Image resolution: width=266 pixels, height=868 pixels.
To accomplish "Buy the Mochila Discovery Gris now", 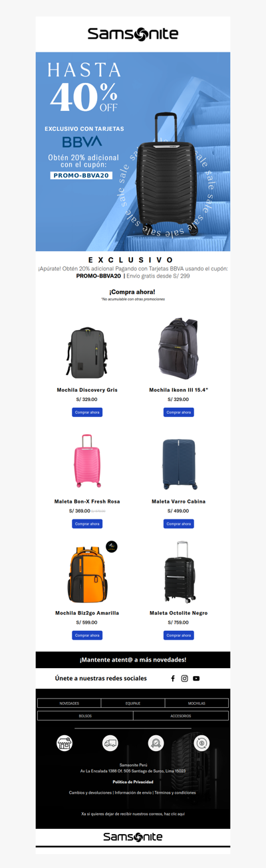I will pos(87,412).
